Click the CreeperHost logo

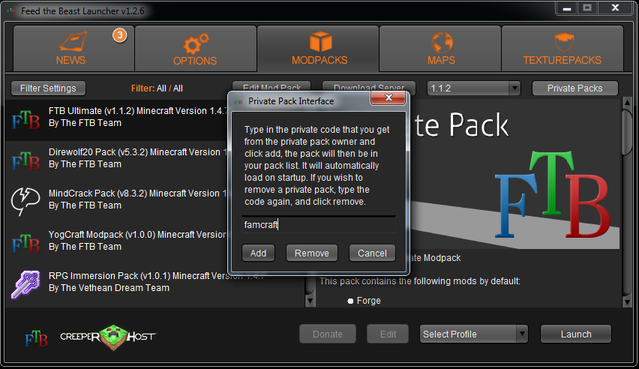pyautogui.click(x=108, y=337)
